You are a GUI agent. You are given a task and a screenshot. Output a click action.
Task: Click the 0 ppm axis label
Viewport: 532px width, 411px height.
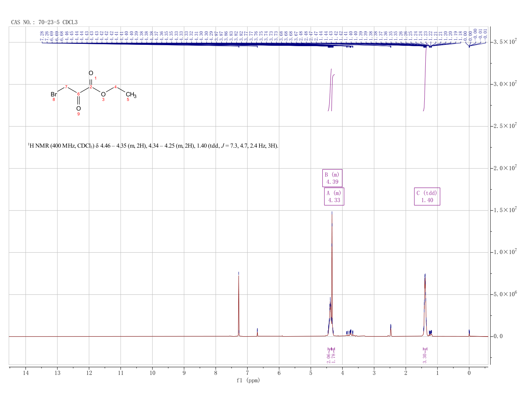pos(469,373)
